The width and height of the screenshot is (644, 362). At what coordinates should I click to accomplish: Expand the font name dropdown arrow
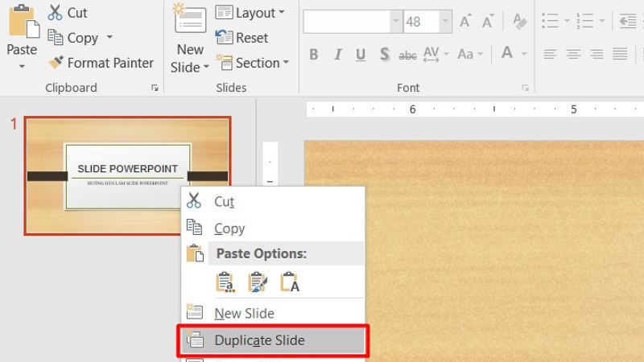click(396, 22)
